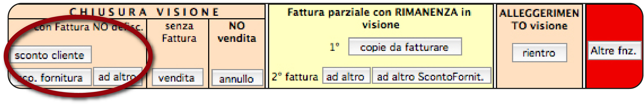Click the NO vendita column label

(x=237, y=32)
